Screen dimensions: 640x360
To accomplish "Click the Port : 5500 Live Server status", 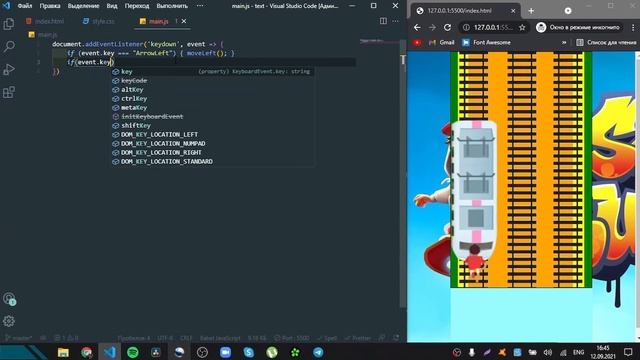I will (291, 338).
